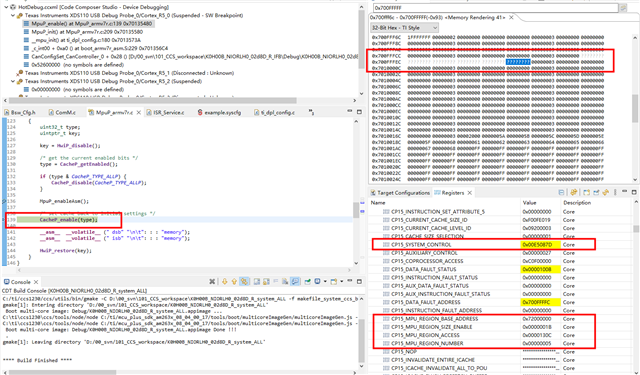Close the MpuP_armv7r.c editor tab
Viewport: 640px width, 375px height.
point(139,112)
